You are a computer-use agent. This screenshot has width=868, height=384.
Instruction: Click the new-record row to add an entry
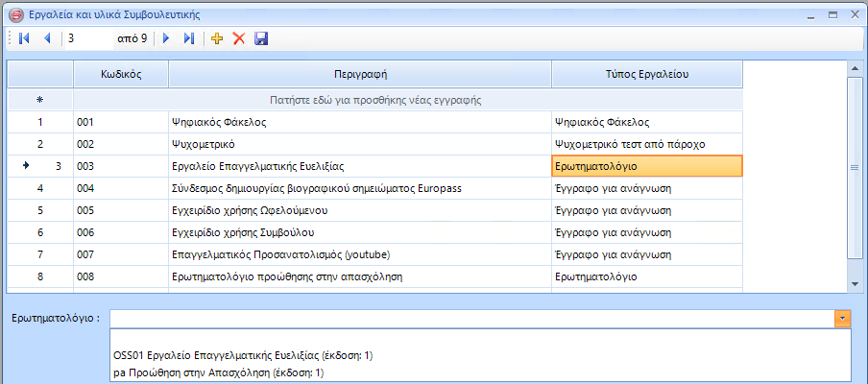374,99
